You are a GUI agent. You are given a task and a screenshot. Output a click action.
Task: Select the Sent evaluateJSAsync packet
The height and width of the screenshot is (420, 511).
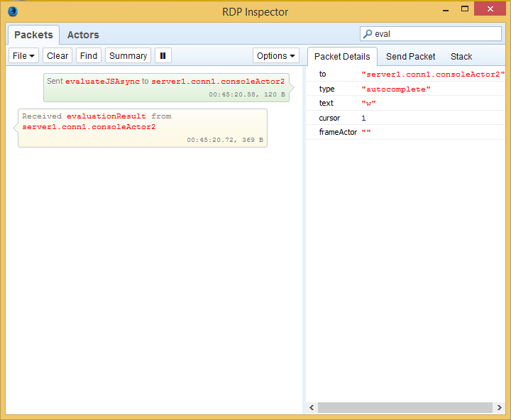coord(166,88)
